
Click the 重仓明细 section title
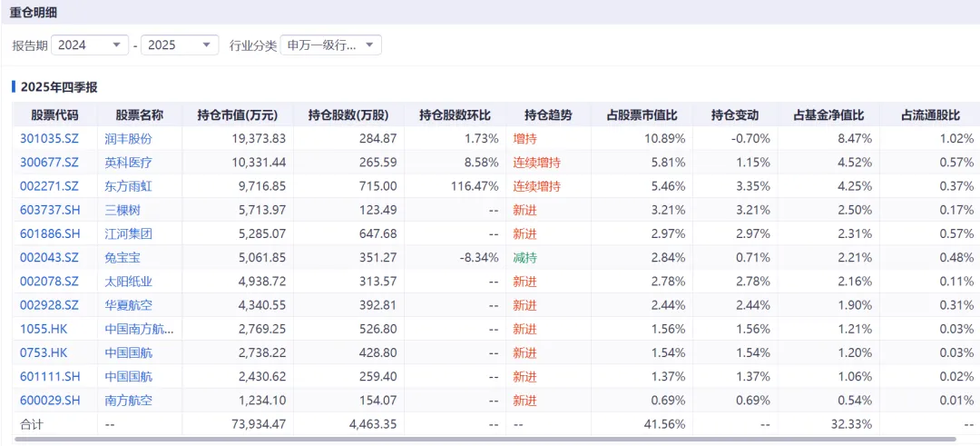pyautogui.click(x=34, y=12)
